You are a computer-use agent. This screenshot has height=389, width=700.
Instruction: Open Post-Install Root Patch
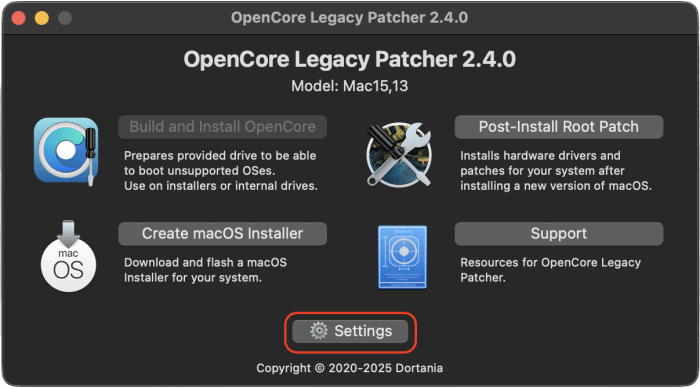pyautogui.click(x=559, y=127)
